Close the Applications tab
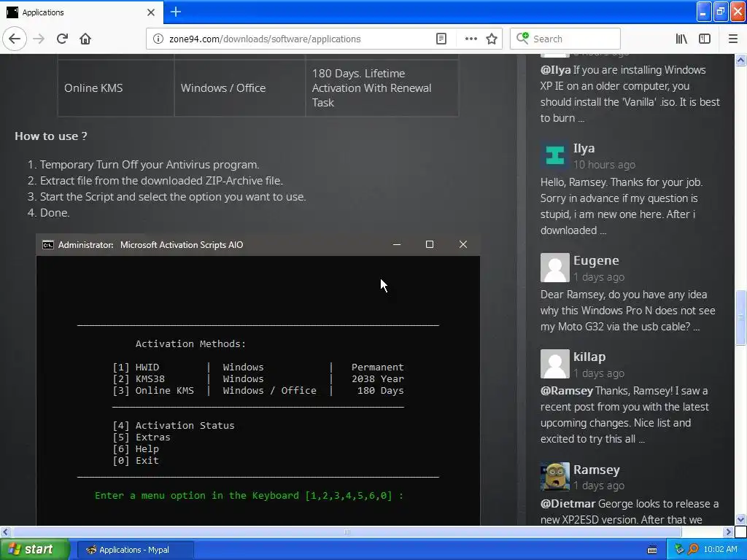Viewport: 747px width, 560px height. coord(151,12)
